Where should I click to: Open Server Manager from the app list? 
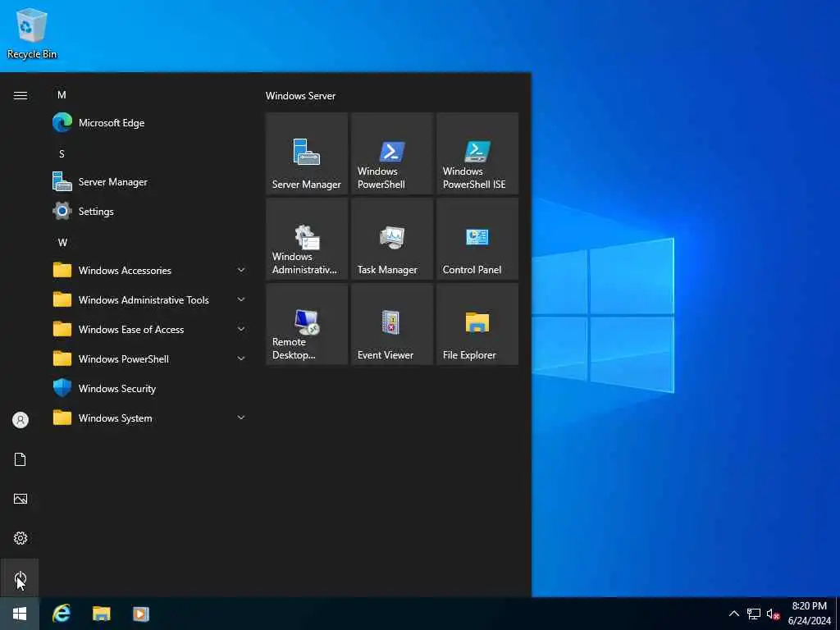(150, 181)
